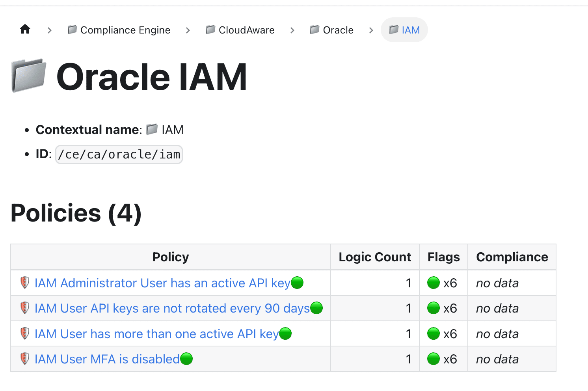The image size is (588, 391).
Task: Open IAM User API keys not rotated policy
Action: [x=172, y=308]
